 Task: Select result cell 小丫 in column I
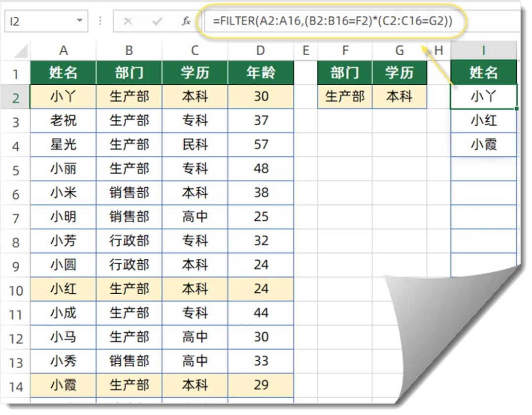point(484,97)
